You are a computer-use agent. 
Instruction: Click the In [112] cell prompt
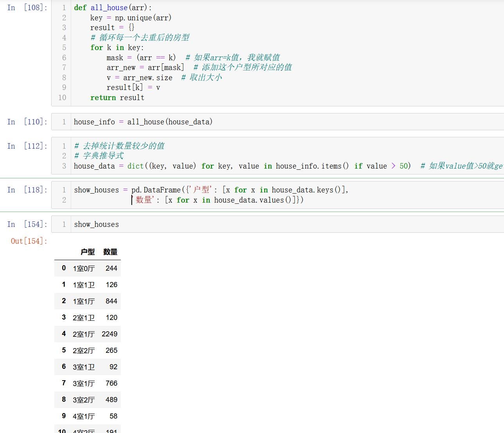27,146
